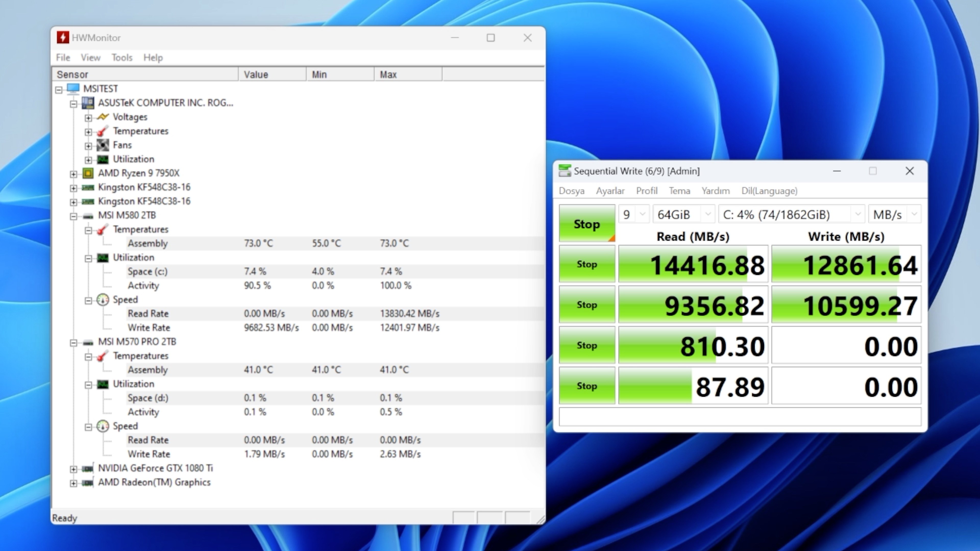
Task: Open the View menu in HWMonitor
Action: 91,57
